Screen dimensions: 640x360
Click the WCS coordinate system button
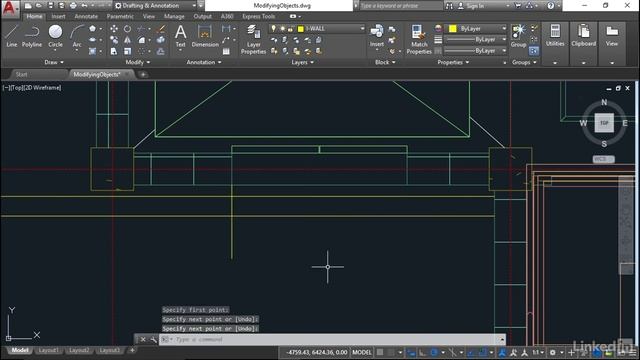click(603, 159)
